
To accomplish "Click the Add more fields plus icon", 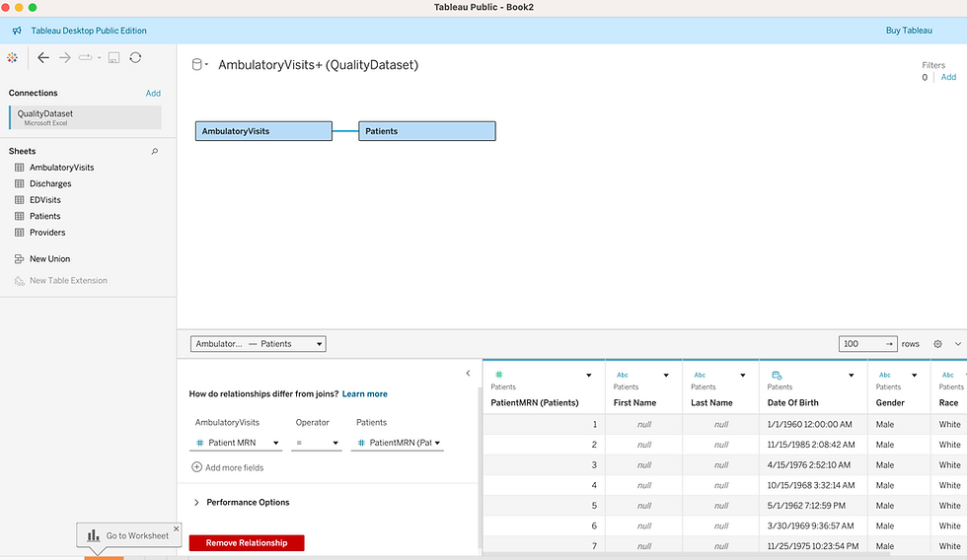I will pyautogui.click(x=196, y=467).
